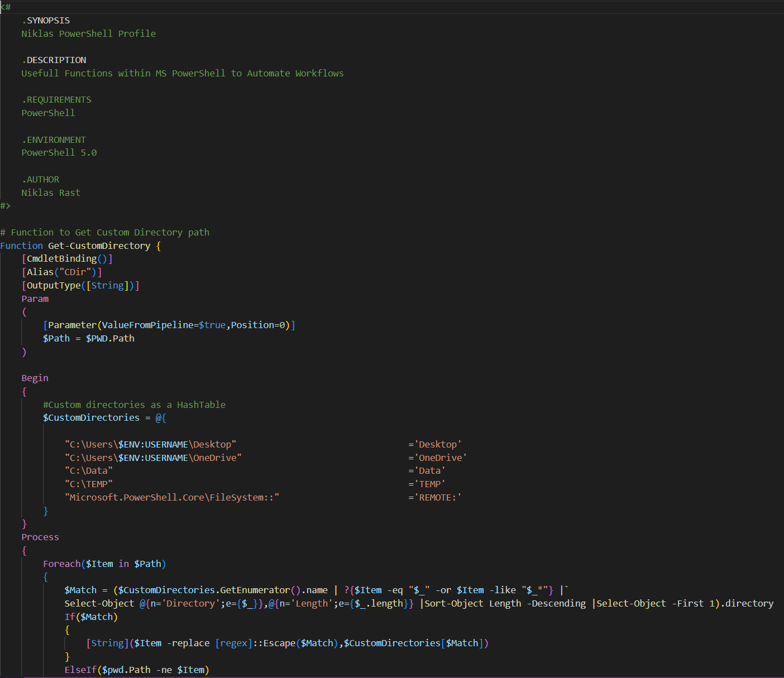784x678 pixels.
Task: Click the 'REMOTE:' hashtable value
Action: coord(438,498)
